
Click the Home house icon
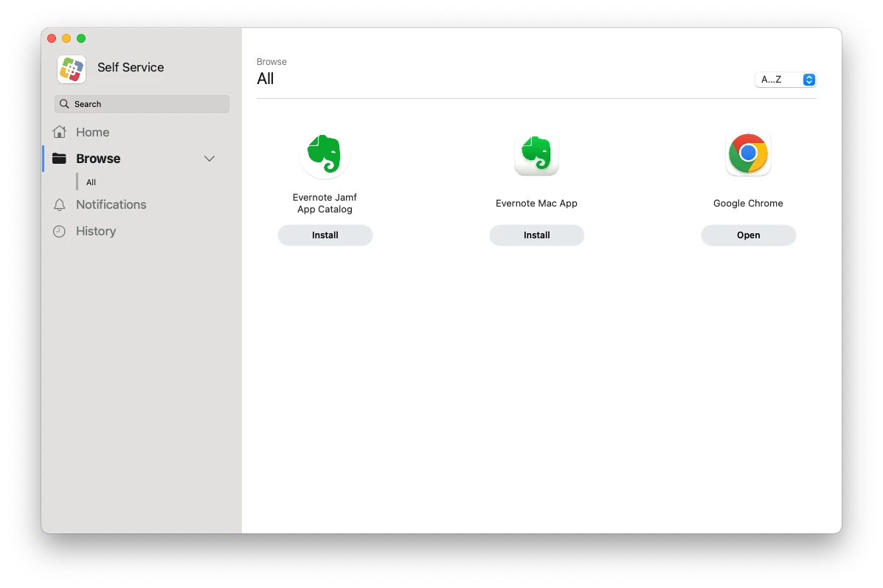(59, 132)
